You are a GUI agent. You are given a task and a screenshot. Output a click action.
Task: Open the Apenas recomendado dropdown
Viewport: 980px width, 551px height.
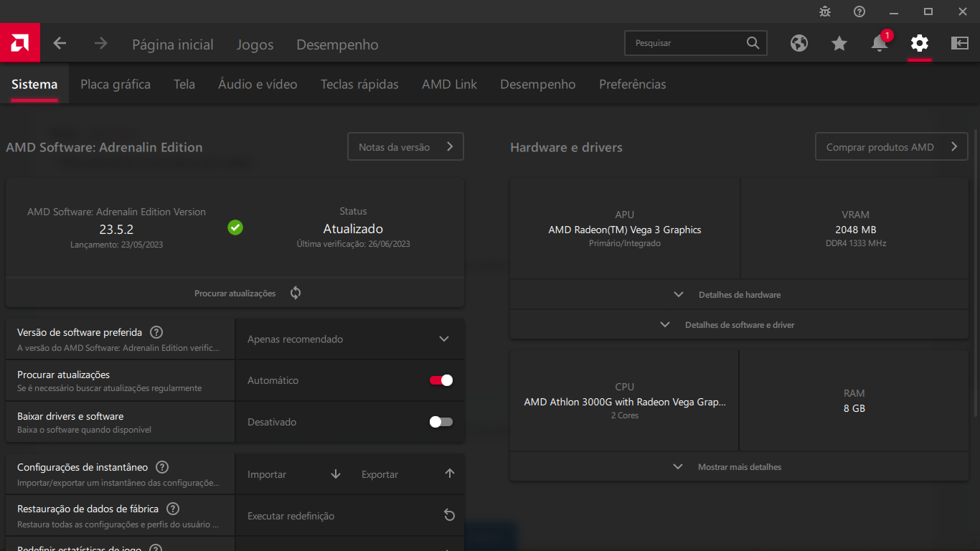(349, 339)
